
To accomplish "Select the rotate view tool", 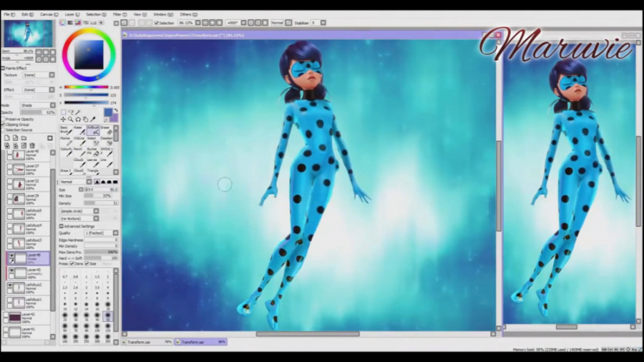I will [78, 119].
